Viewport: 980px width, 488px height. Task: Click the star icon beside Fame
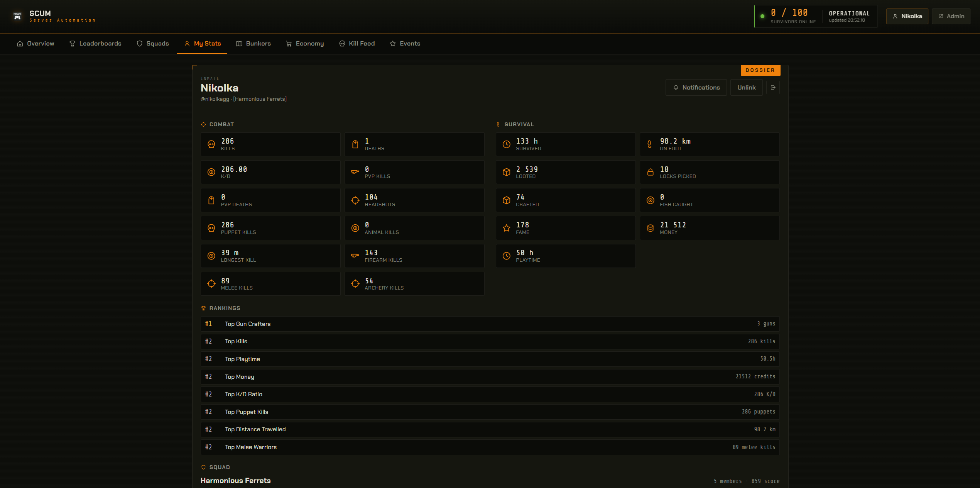click(507, 228)
